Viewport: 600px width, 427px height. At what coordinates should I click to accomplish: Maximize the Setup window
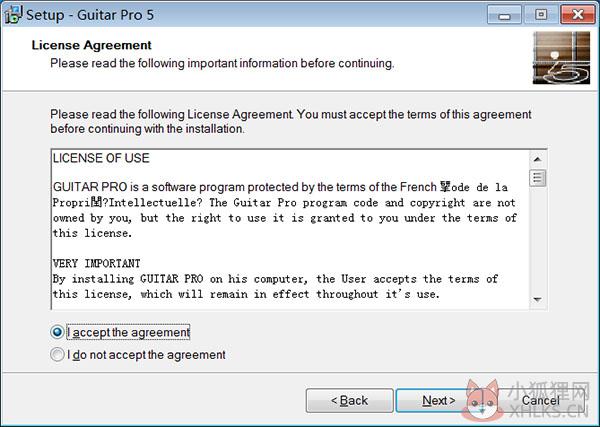[x=541, y=15]
